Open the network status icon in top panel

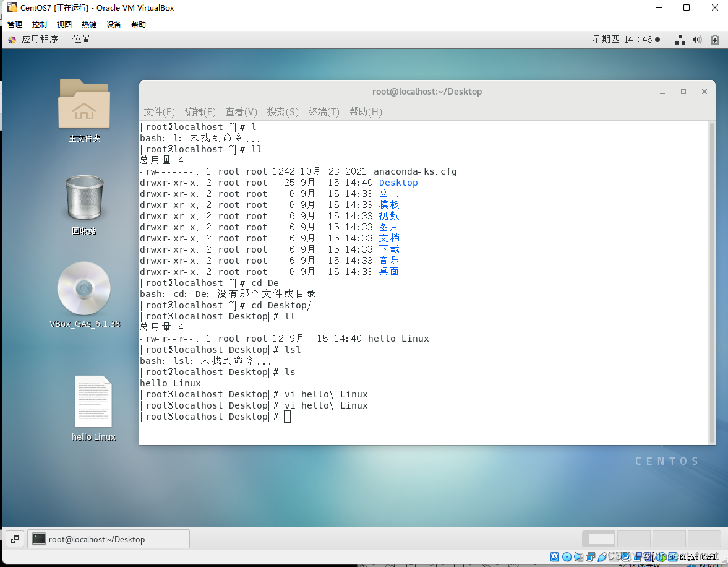point(680,40)
